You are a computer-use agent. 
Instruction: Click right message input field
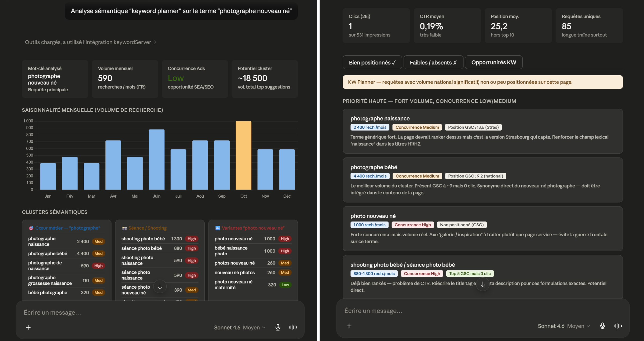click(x=482, y=311)
